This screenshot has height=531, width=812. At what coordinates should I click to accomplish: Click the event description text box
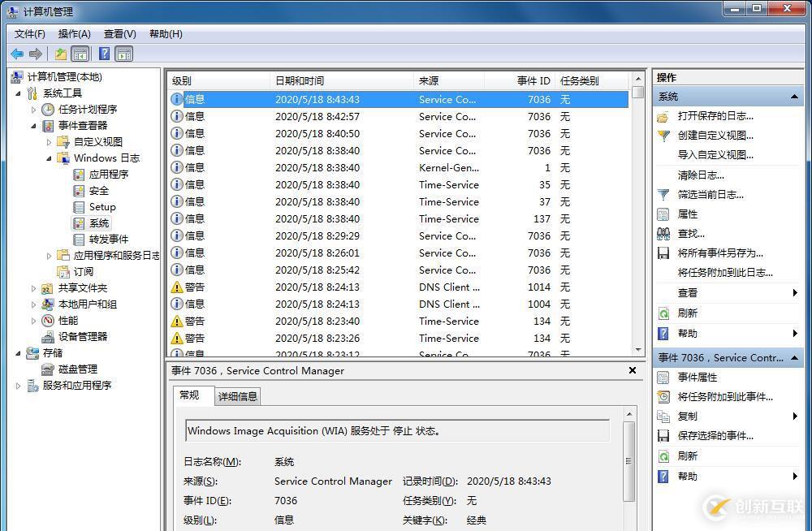(397, 430)
